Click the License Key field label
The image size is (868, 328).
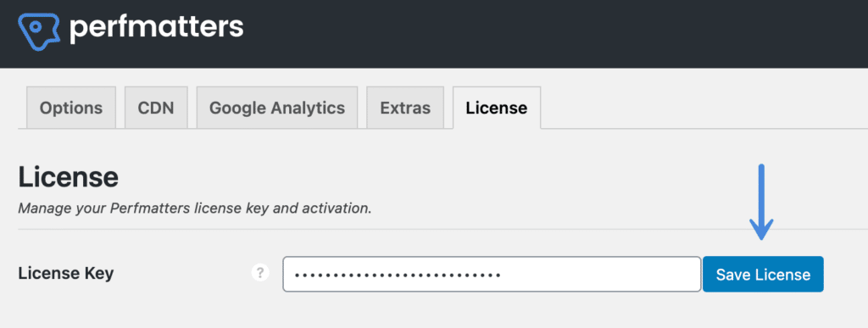click(x=66, y=273)
